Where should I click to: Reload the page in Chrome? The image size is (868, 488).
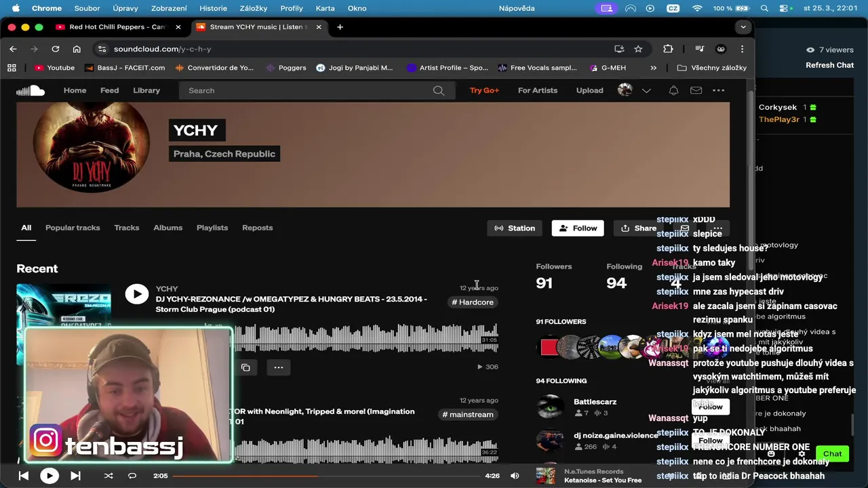[x=56, y=49]
